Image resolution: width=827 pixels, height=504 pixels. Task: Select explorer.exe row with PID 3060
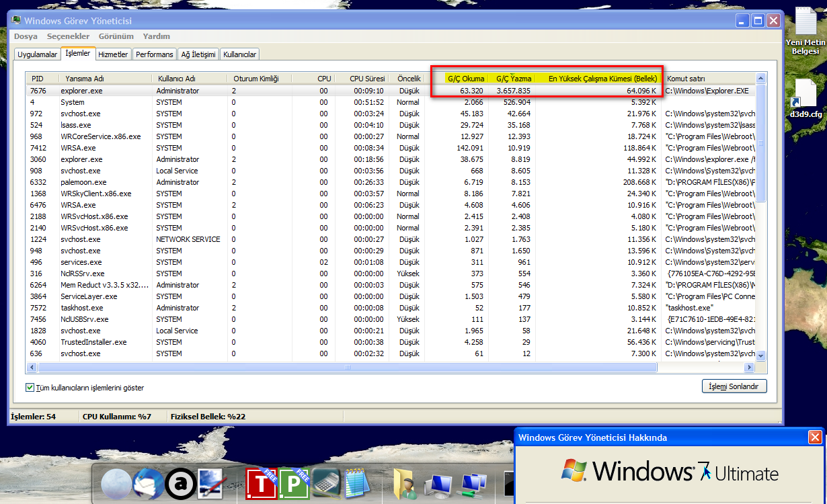click(391, 159)
